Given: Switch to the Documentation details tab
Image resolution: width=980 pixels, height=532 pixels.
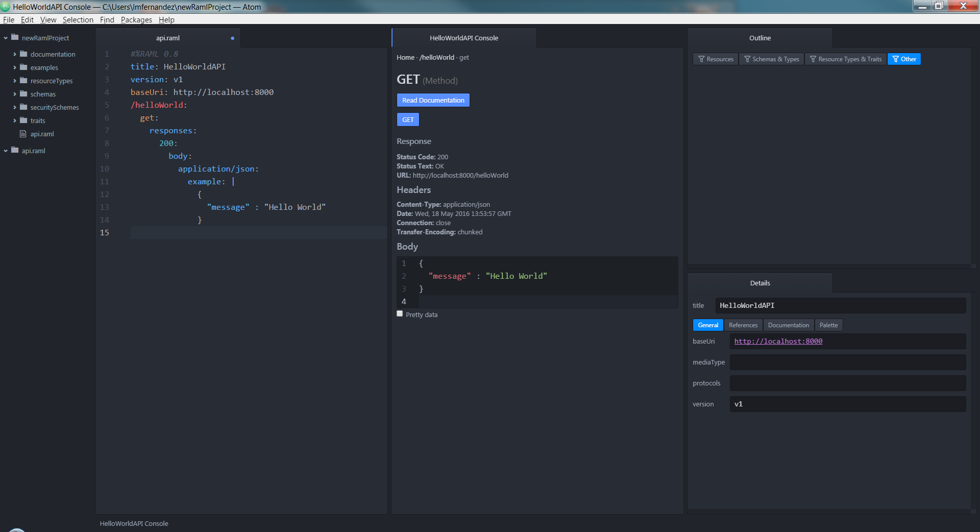Looking at the screenshot, I should point(789,325).
